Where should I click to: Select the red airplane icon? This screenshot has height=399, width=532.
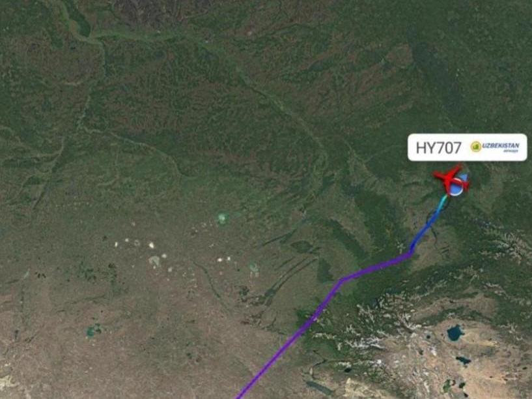[x=452, y=178]
